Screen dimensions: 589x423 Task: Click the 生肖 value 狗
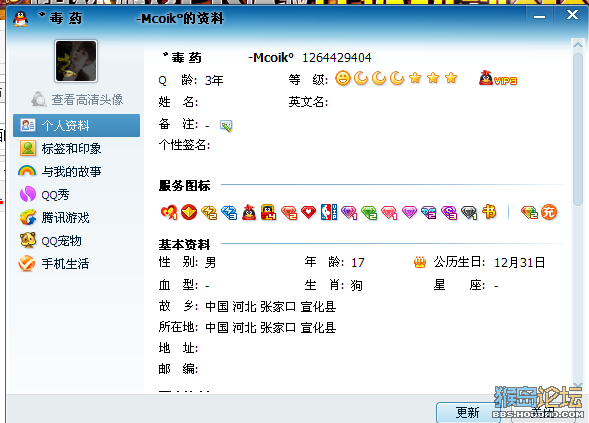point(357,285)
